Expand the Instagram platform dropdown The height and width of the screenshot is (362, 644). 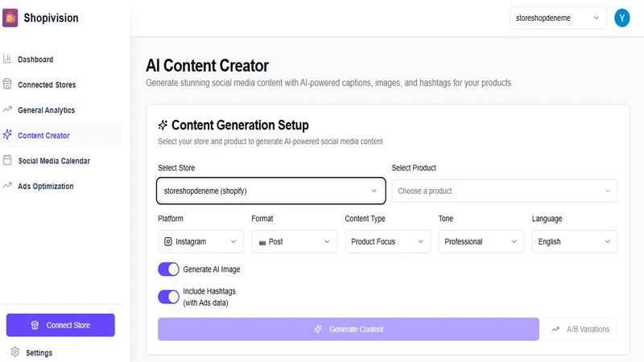click(200, 241)
